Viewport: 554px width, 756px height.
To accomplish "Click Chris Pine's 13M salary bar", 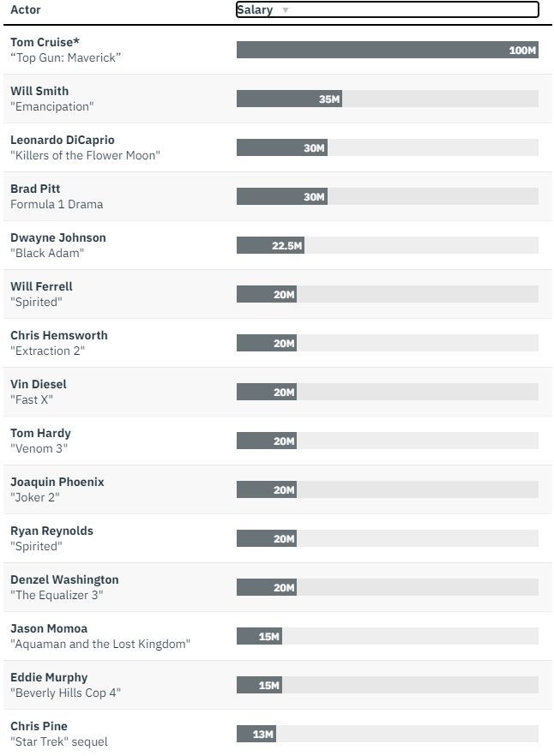I will [256, 734].
